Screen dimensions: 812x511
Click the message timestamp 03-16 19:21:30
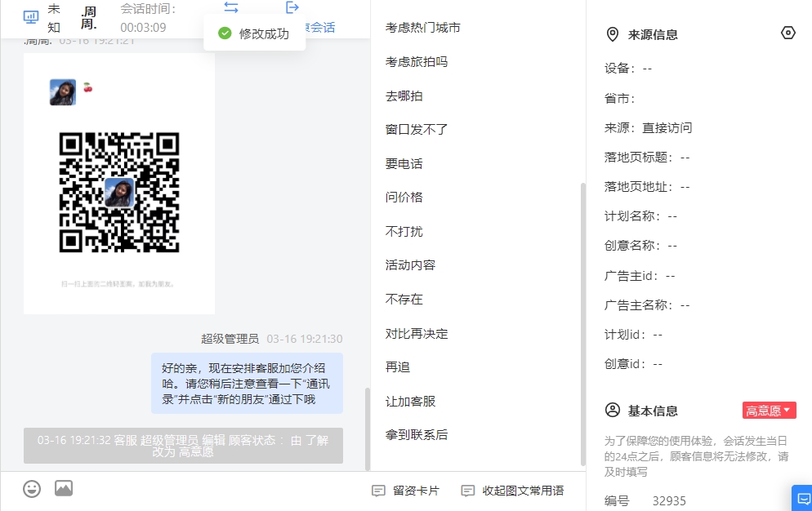(305, 339)
